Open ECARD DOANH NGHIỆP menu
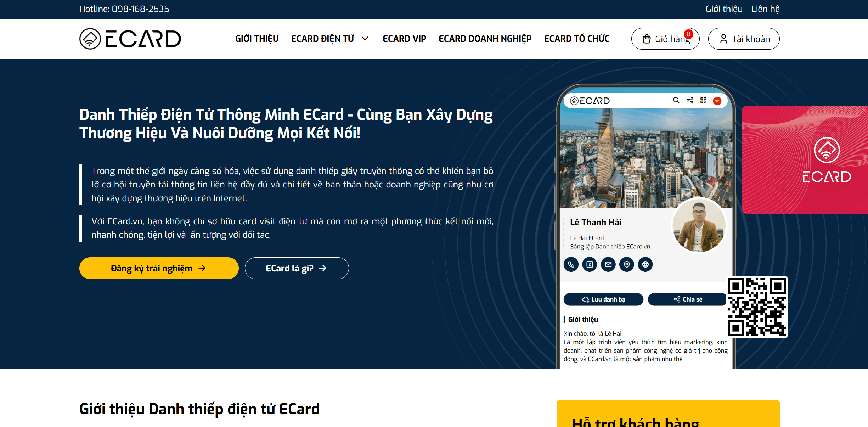This screenshot has height=427, width=868. coord(485,39)
